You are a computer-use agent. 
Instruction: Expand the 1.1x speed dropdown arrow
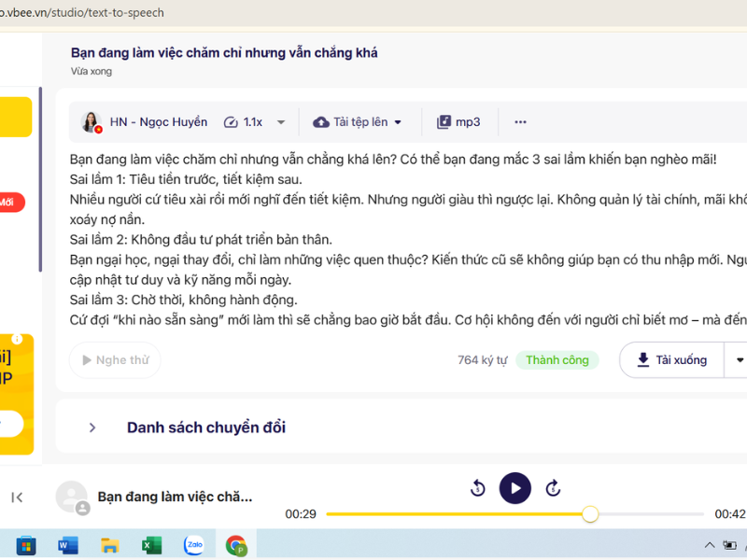coord(281,122)
